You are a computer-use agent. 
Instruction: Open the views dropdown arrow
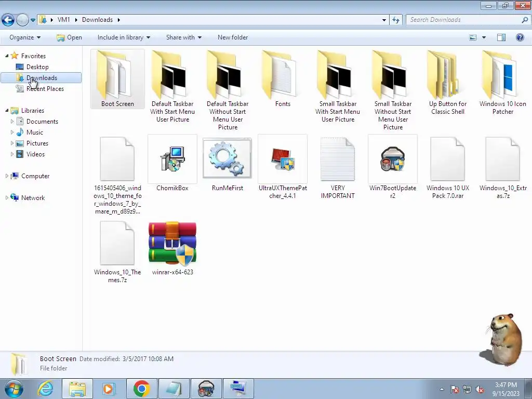tap(484, 37)
